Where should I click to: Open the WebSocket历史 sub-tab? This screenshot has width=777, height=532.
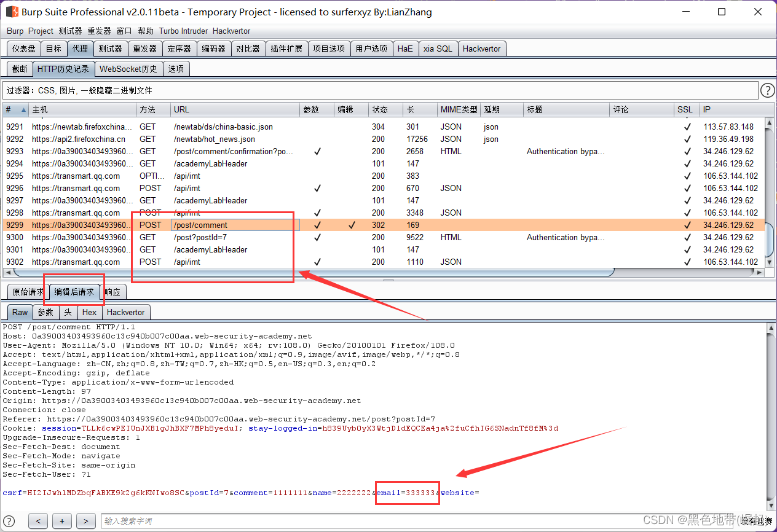point(128,69)
